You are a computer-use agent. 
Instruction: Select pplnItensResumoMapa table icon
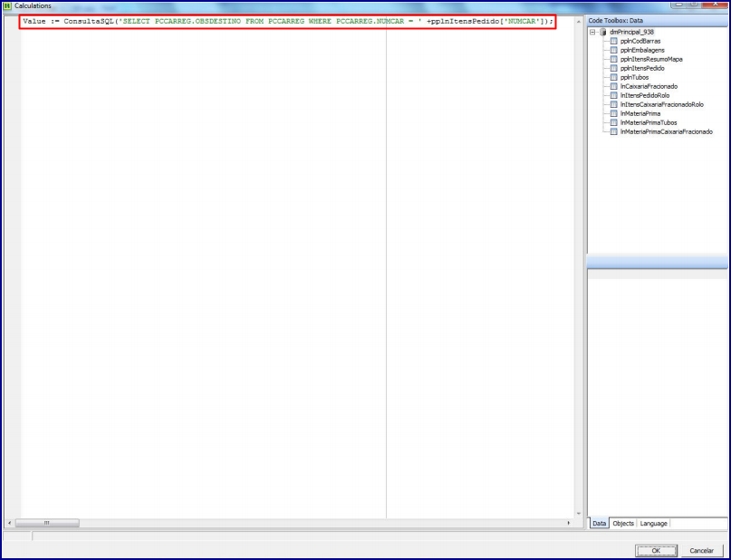pos(613,59)
